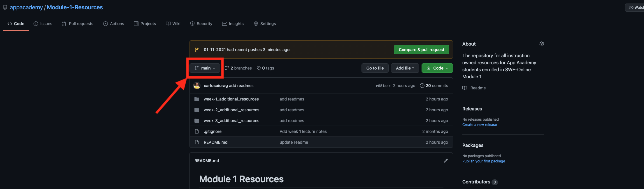Screen dimensions: 644x189
Task: Edit README with the pencil icon
Action: (446, 161)
